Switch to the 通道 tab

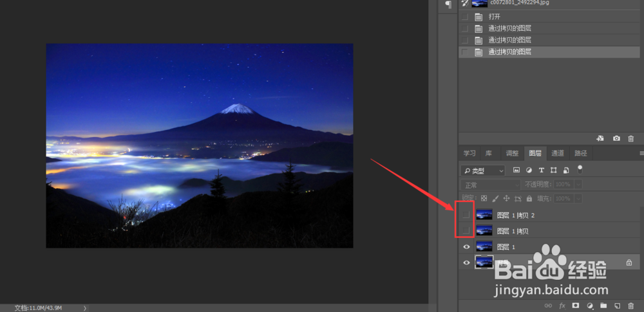(558, 154)
